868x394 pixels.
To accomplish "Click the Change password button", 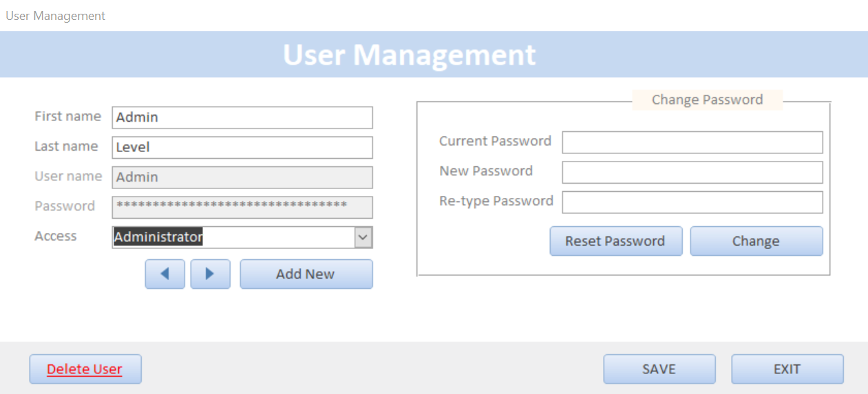I will pos(756,241).
